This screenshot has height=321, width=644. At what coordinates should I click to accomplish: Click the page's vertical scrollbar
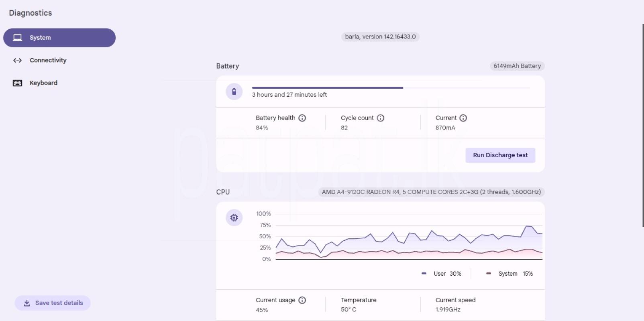643,125
